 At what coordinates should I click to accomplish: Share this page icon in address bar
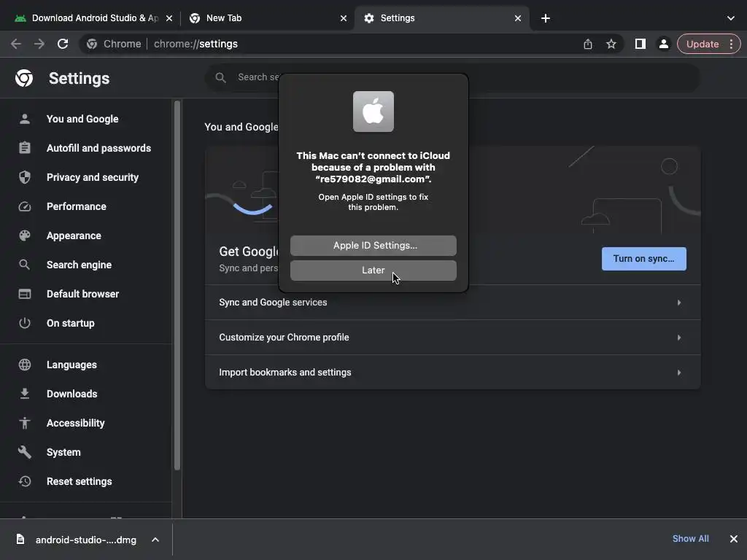tap(588, 44)
